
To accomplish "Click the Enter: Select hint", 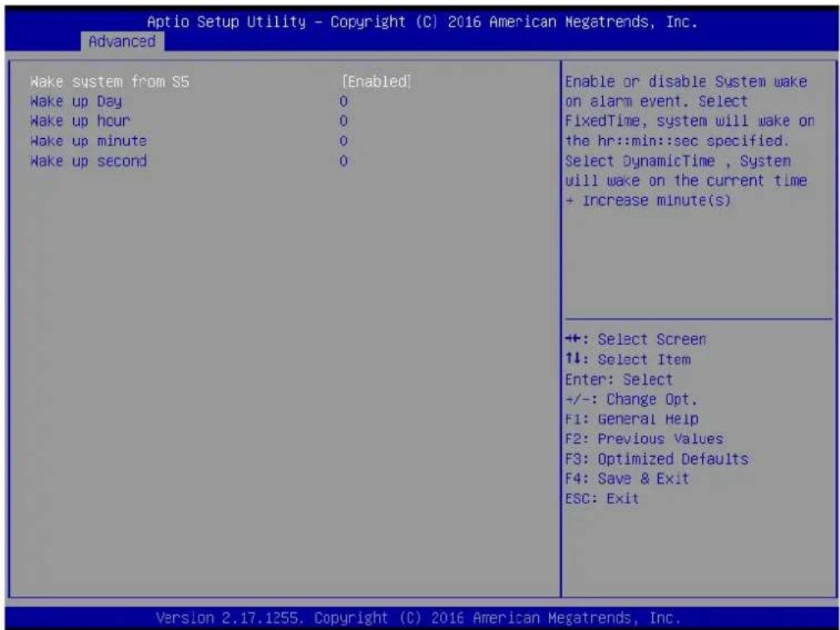I will coord(619,379).
